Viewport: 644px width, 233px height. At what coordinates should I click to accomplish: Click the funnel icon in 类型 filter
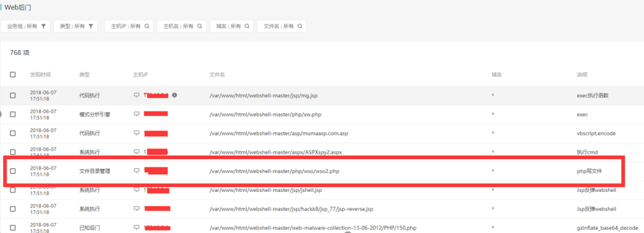[91, 26]
